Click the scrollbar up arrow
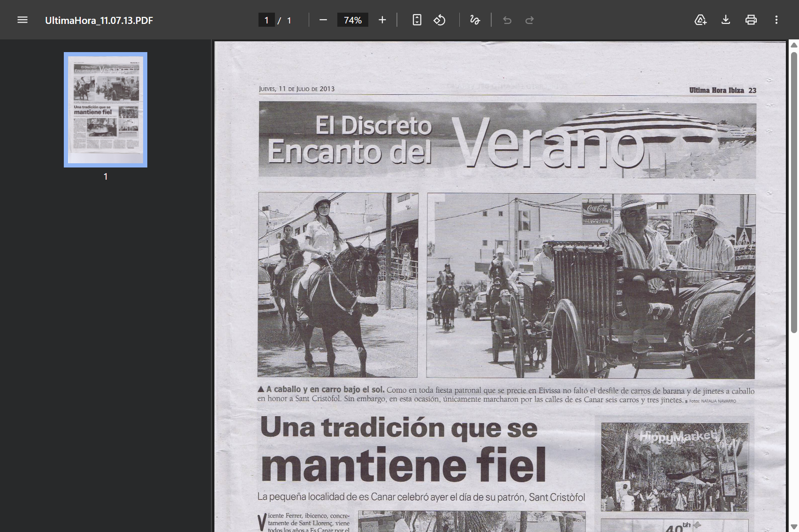This screenshot has width=799, height=532. (x=794, y=45)
